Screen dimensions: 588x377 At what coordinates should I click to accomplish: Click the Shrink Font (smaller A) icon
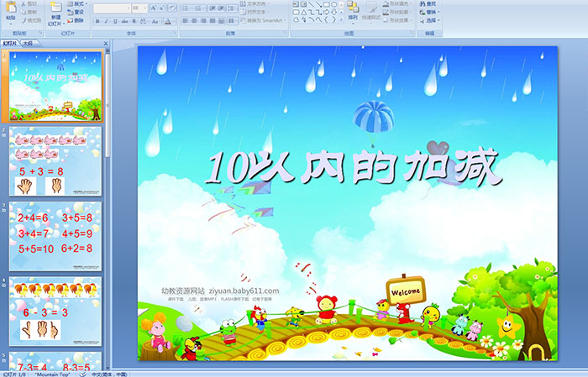coord(161,8)
